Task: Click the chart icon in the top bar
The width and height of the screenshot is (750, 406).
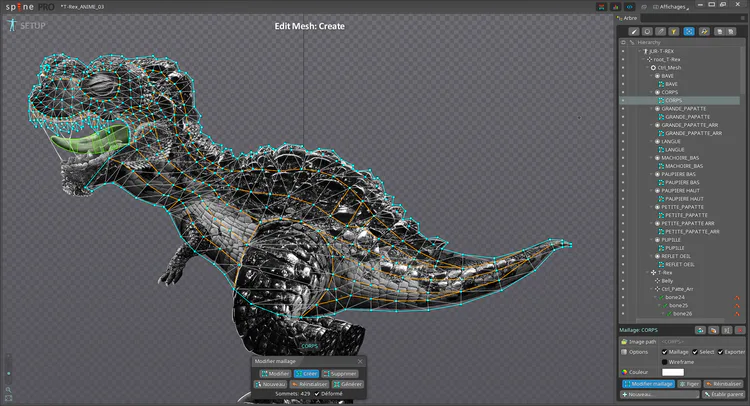Action: 616,7
